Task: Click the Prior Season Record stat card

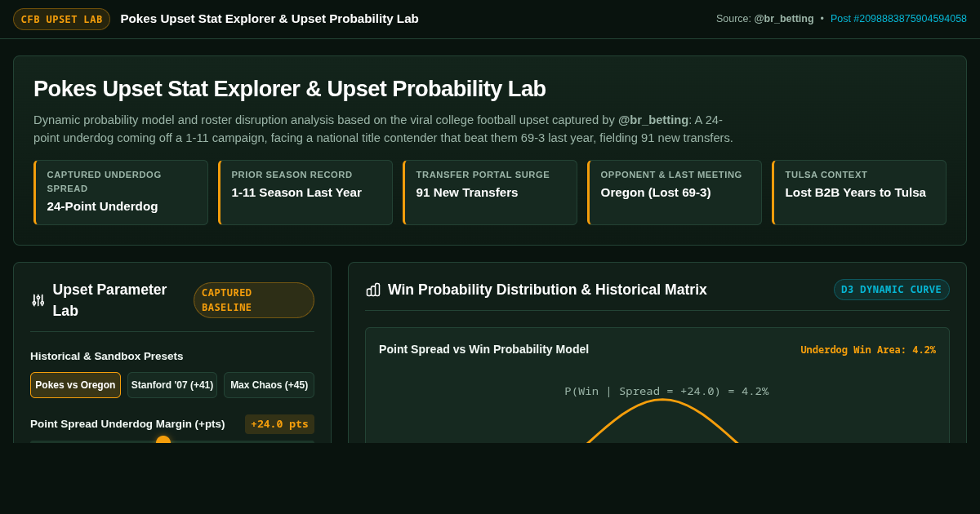Action: (x=305, y=193)
